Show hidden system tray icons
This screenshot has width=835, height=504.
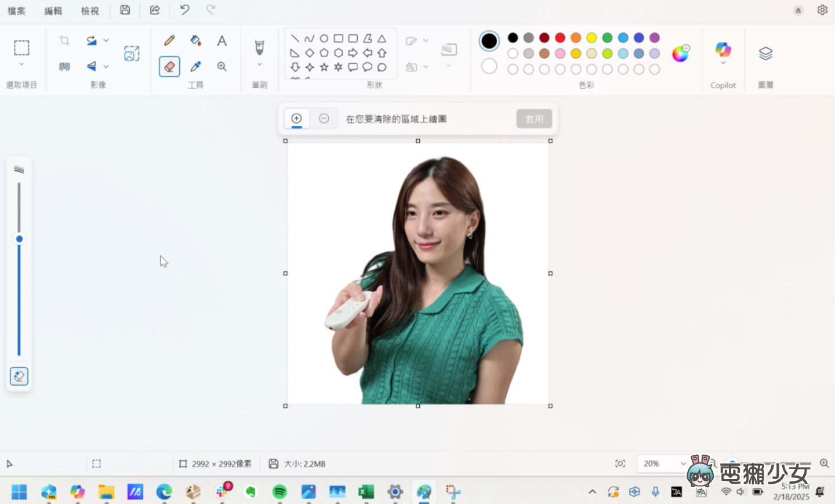coord(592,492)
